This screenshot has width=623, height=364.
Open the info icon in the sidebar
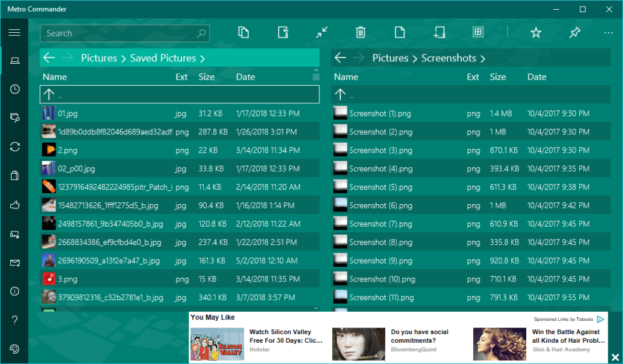click(x=14, y=291)
